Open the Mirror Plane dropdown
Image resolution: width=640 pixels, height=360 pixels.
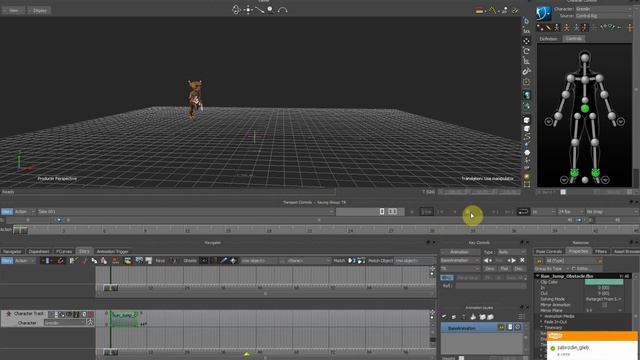(x=604, y=311)
